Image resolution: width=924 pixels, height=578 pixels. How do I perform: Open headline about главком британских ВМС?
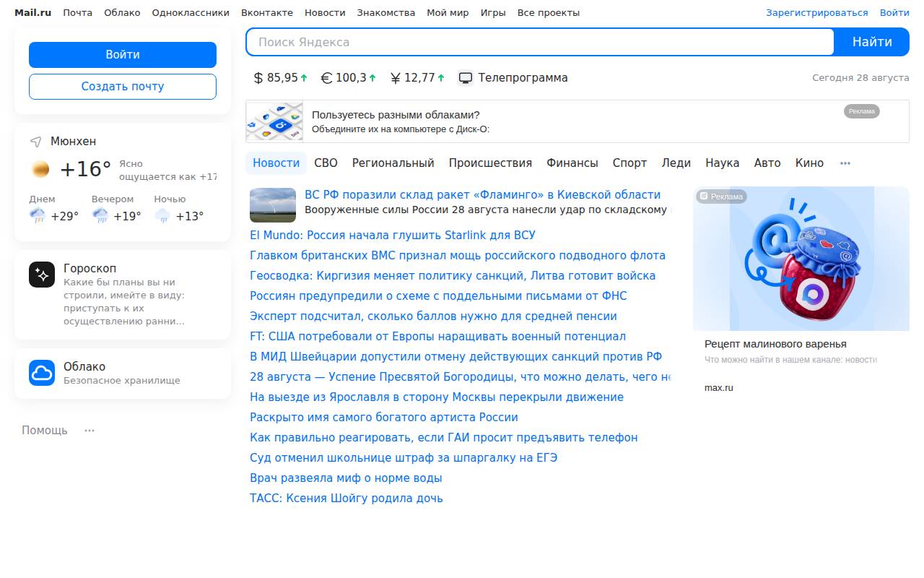pos(458,256)
